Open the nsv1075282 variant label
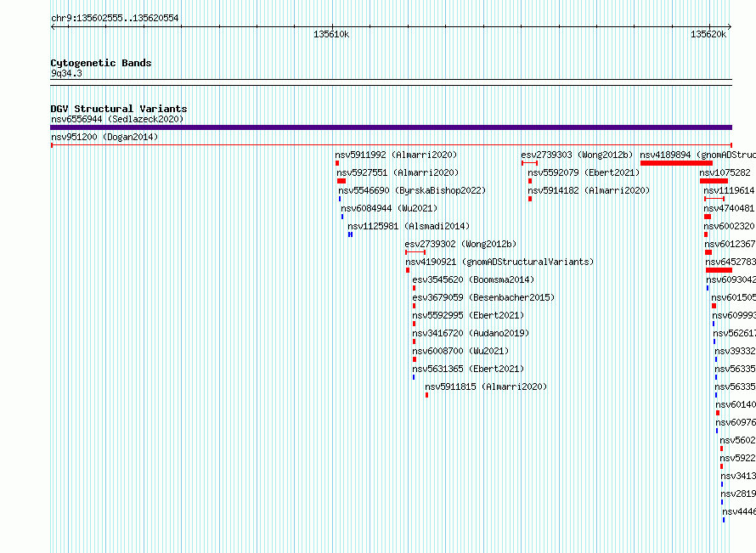The width and height of the screenshot is (756, 553). pos(725,172)
